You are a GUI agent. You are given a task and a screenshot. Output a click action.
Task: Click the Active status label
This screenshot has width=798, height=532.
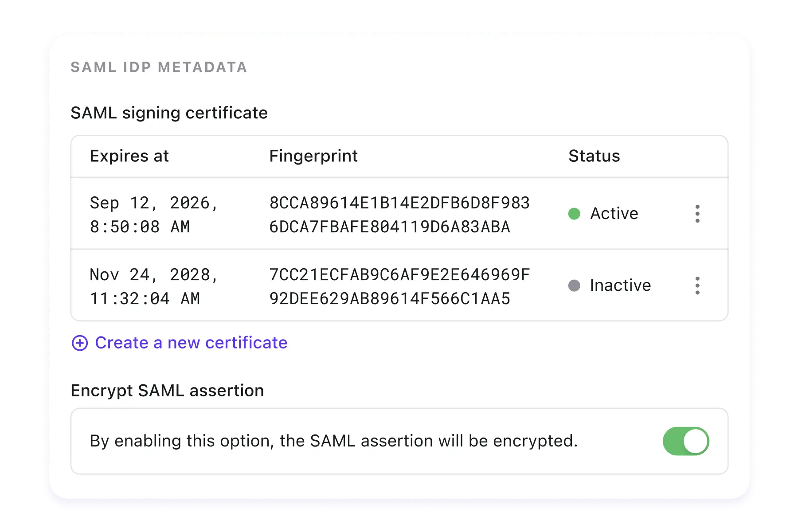tap(614, 214)
